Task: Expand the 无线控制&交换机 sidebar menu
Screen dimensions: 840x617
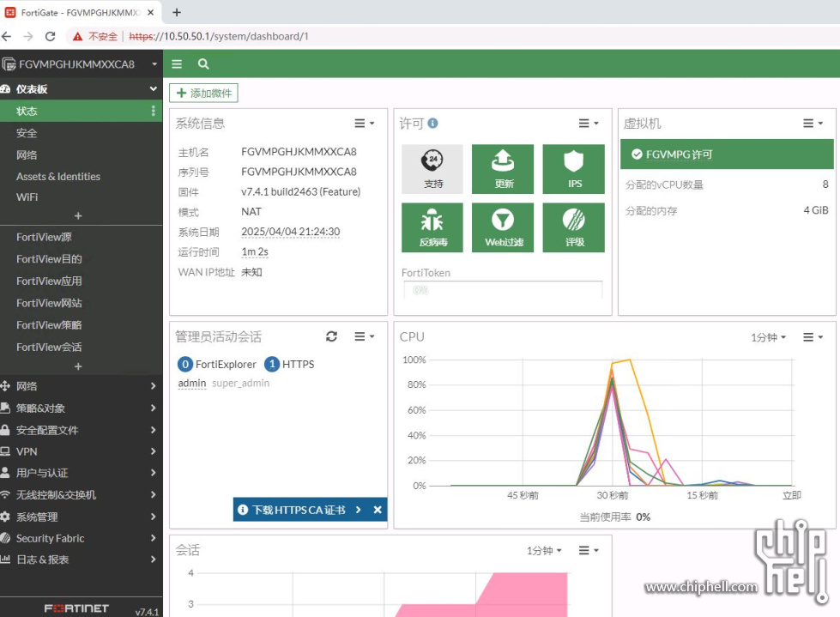Action: (x=82, y=495)
